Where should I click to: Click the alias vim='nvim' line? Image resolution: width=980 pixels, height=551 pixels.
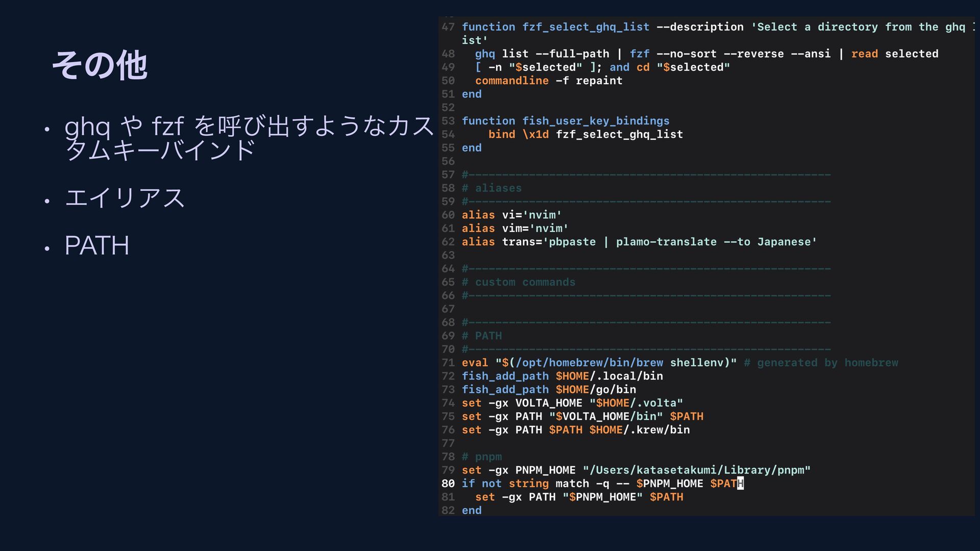coord(514,229)
